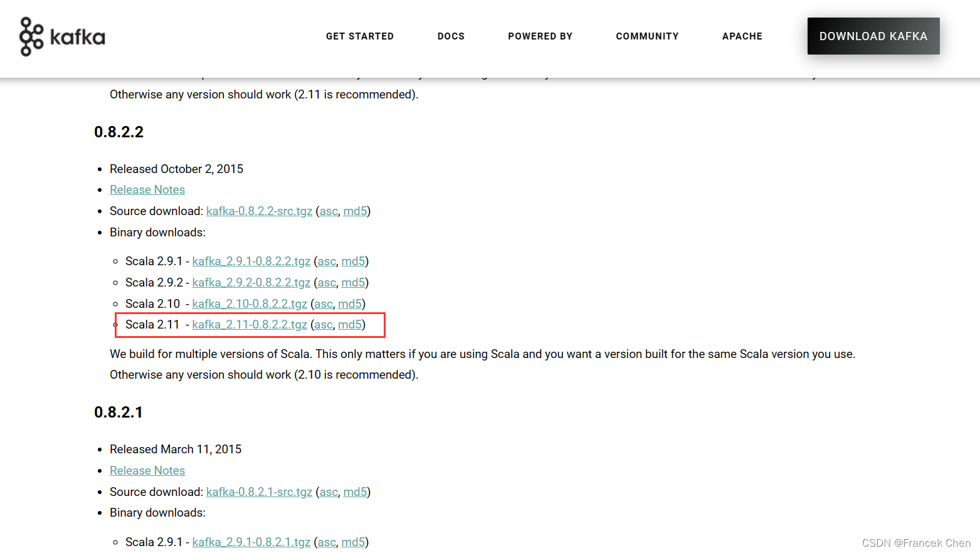Click 'Released March 11, 2015' text
This screenshot has width=980, height=553.
coord(176,450)
